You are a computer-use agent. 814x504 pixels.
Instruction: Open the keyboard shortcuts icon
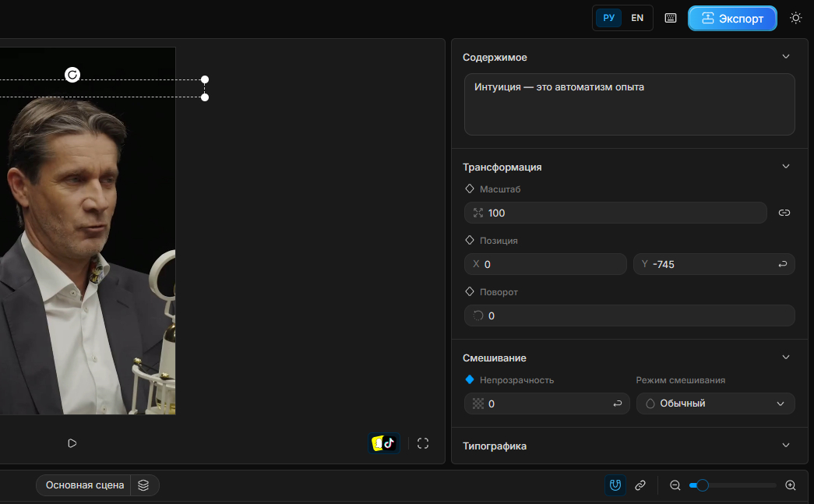coord(671,18)
